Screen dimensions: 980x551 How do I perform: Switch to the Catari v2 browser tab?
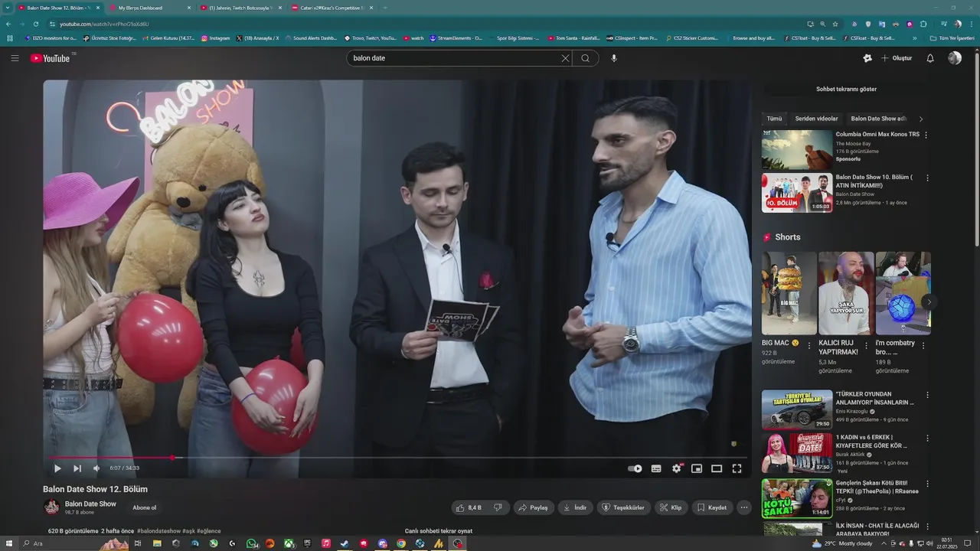click(x=332, y=8)
